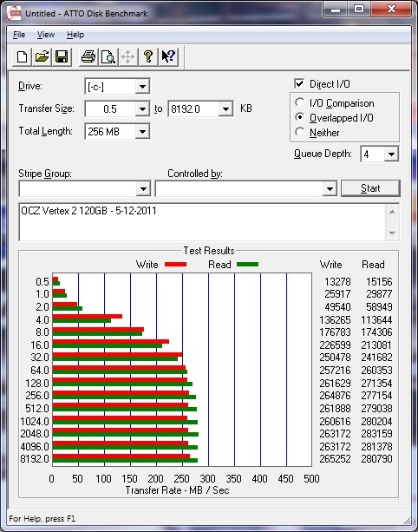Open the File menu
Viewport: 418px width, 532px height.
click(19, 35)
